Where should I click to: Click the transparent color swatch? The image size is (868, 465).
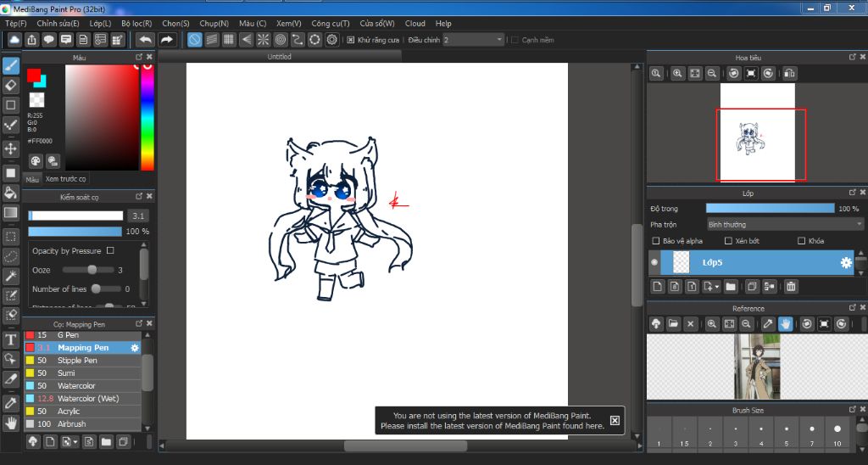[36, 100]
